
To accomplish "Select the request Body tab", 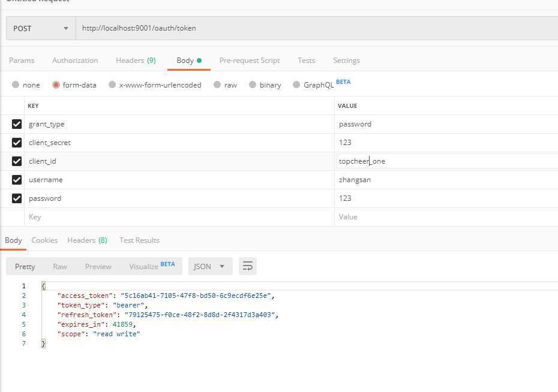I will click(x=189, y=61).
